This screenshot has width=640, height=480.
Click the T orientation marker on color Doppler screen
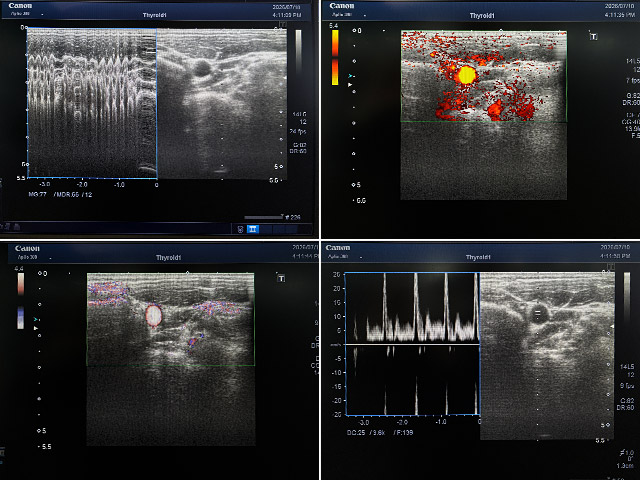(281, 278)
